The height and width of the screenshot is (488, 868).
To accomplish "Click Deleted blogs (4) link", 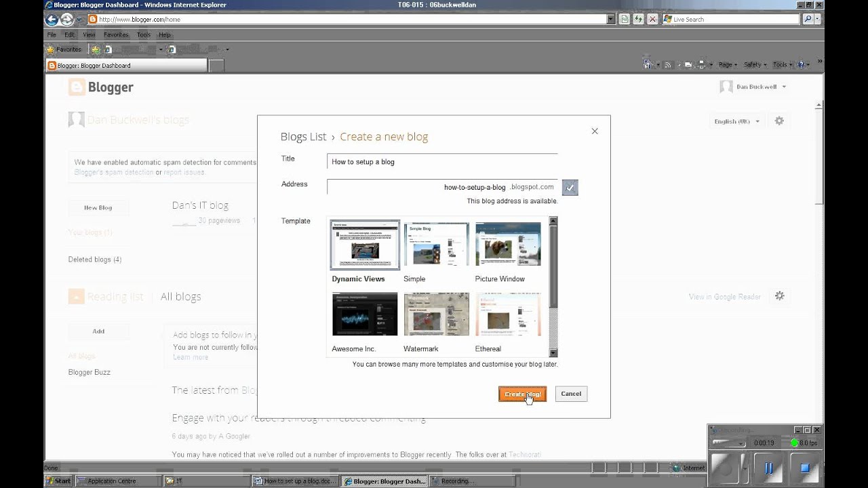I will [95, 260].
